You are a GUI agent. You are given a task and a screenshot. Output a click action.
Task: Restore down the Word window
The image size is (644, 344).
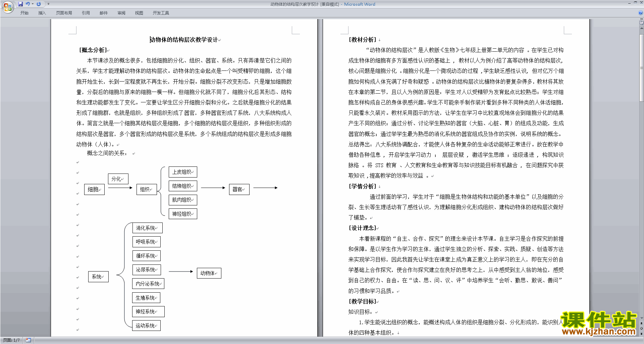635,3
